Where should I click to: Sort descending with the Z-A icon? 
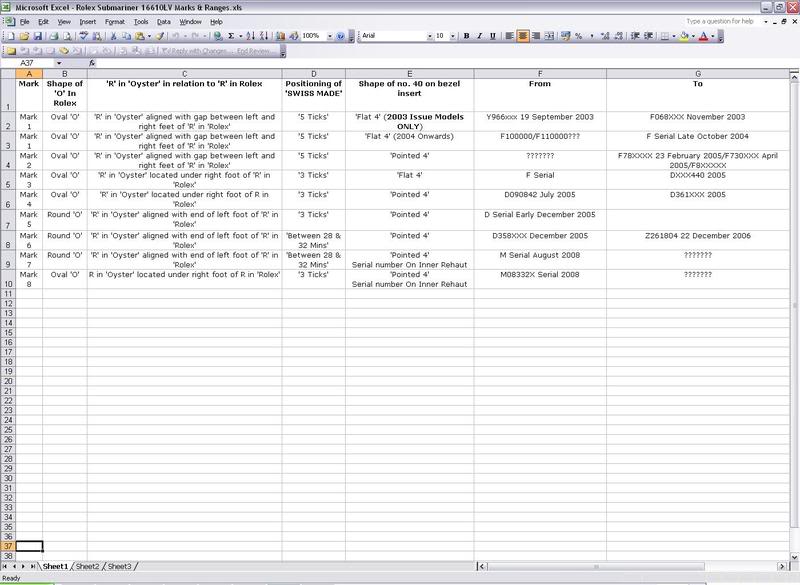tap(264, 36)
